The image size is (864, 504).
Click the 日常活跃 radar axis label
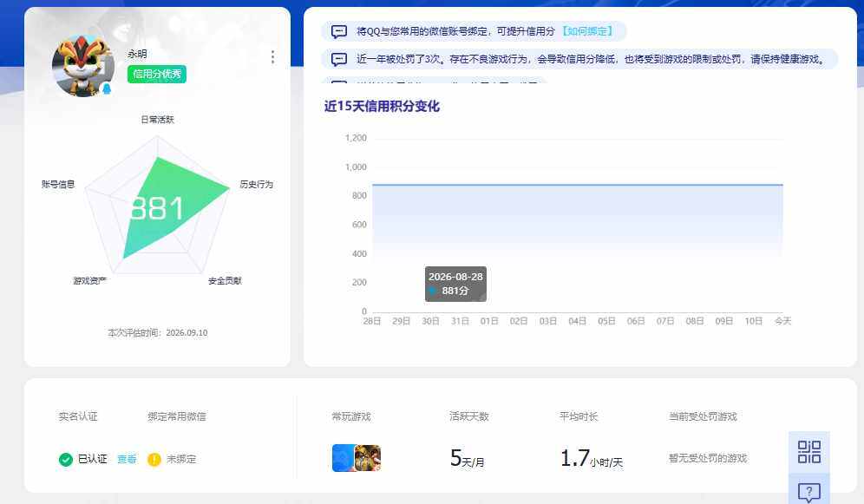158,120
